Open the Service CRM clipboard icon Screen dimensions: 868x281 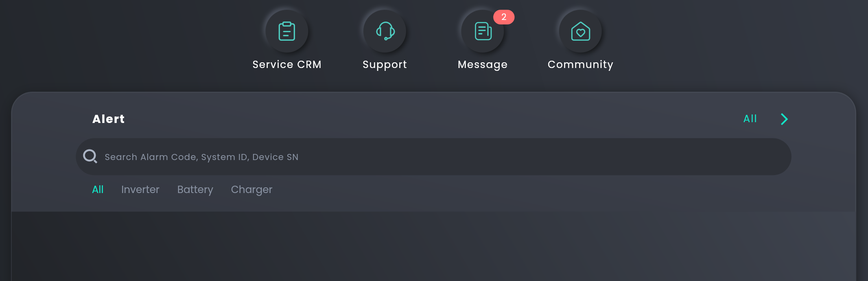click(x=287, y=31)
